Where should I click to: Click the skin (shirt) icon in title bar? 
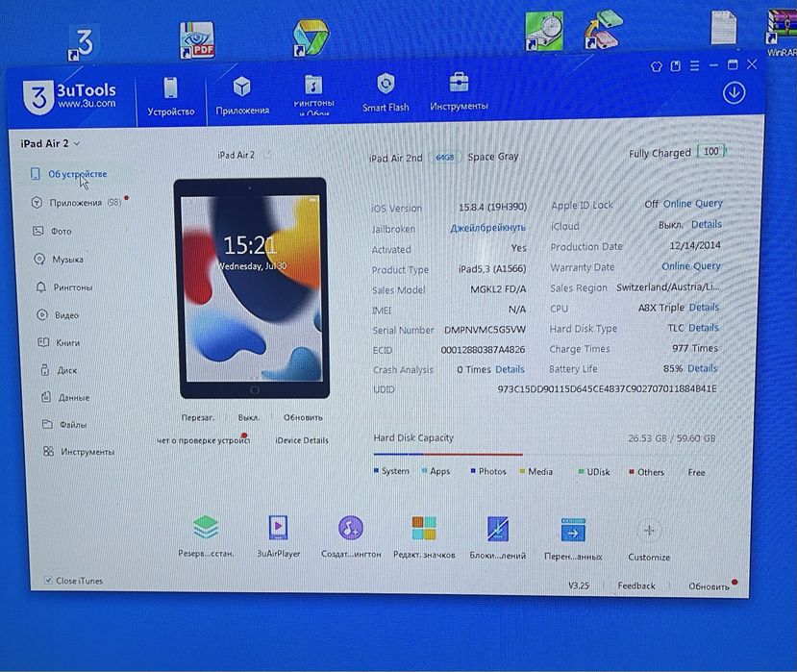point(657,66)
